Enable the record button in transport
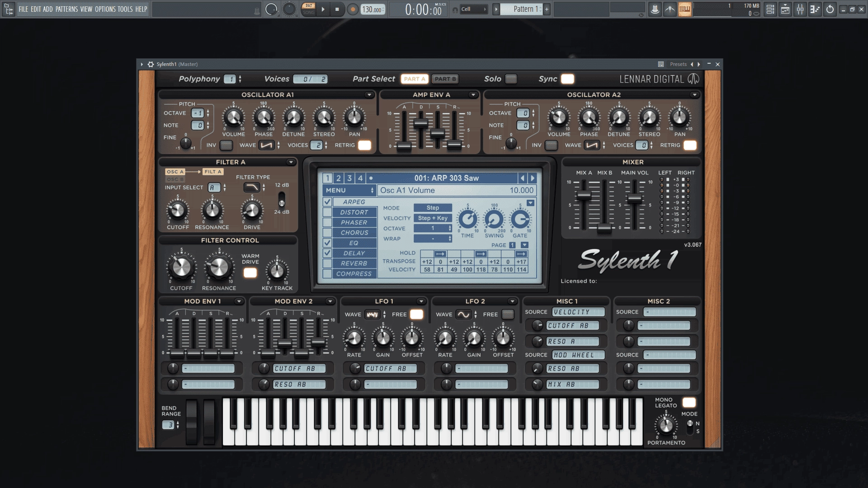This screenshot has height=488, width=868. point(353,9)
